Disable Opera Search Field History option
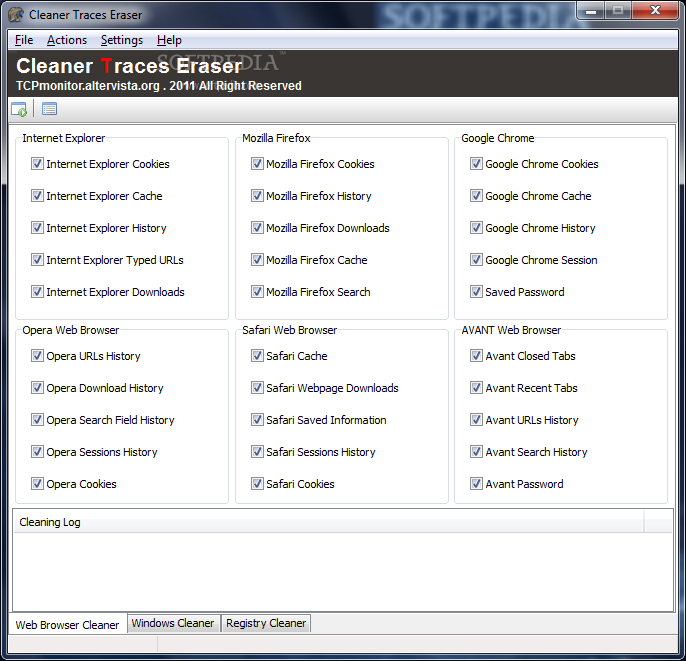Screen dimensions: 686x661 37,420
